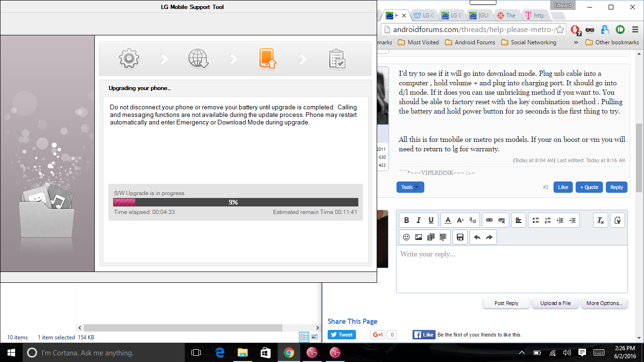The image size is (644, 362).
Task: Switch to the browser tab titled 'The'
Action: (507, 16)
